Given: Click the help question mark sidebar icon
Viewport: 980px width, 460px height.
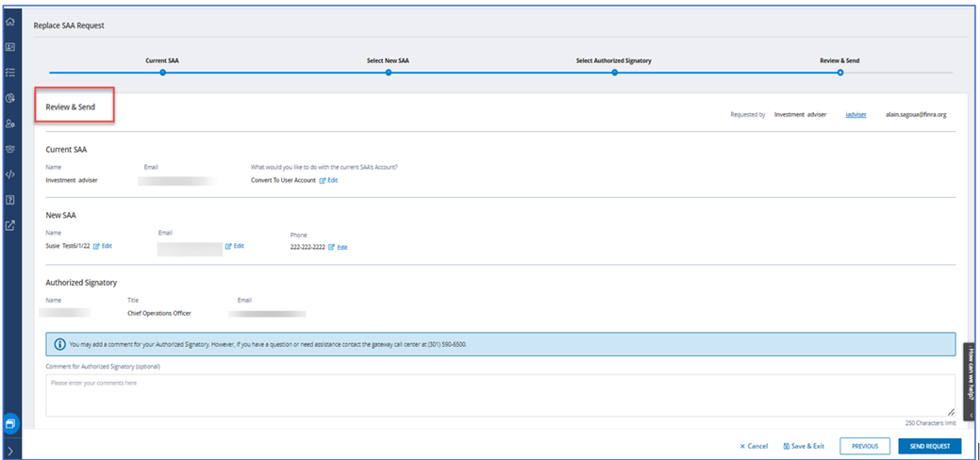Looking at the screenshot, I should click(x=10, y=200).
